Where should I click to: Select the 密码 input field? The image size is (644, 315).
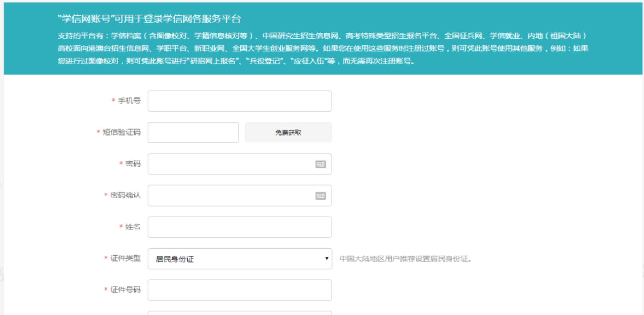(x=230, y=164)
